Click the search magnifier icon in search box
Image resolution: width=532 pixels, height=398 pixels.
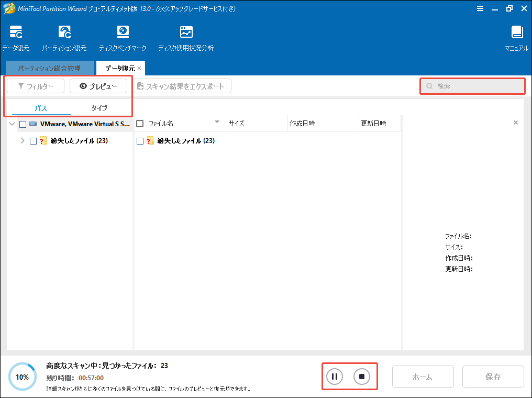[x=429, y=86]
